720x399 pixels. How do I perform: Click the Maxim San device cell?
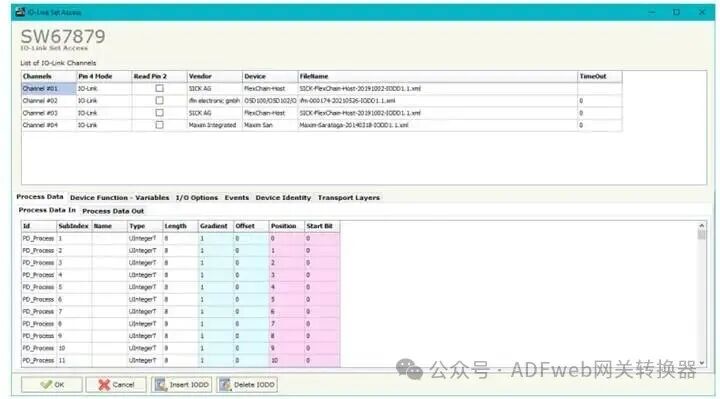coord(270,125)
